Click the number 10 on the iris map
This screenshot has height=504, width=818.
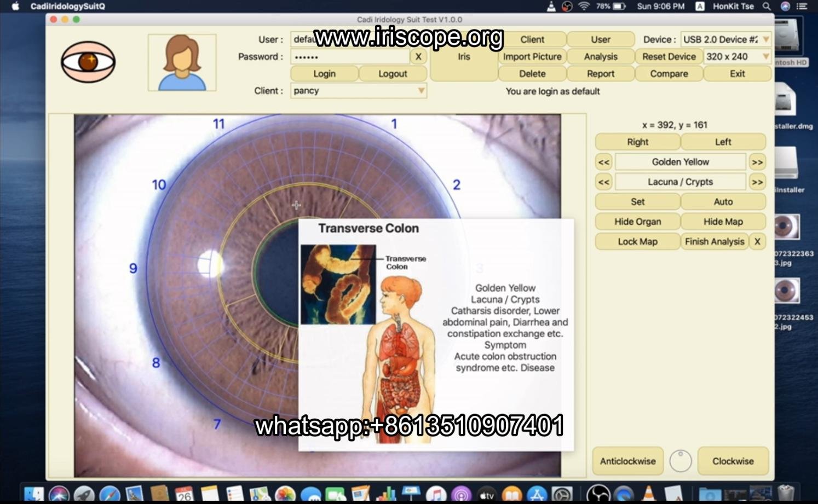tap(159, 185)
